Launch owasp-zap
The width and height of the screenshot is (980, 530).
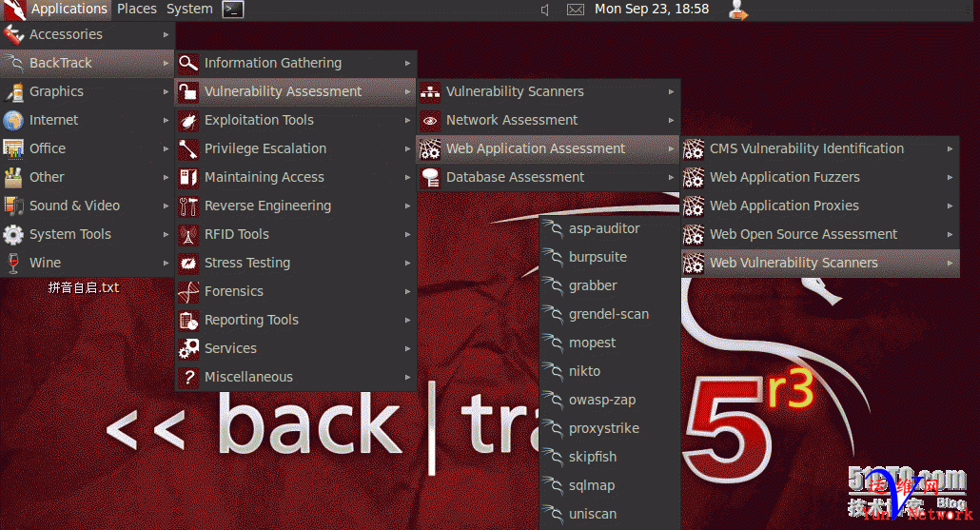610,400
